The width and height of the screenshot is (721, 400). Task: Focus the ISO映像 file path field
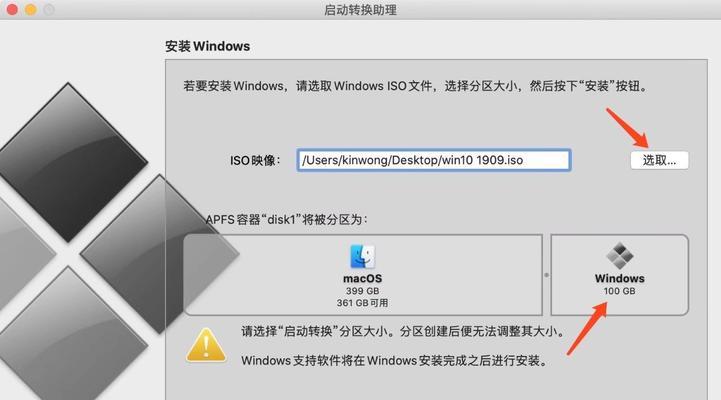point(434,160)
